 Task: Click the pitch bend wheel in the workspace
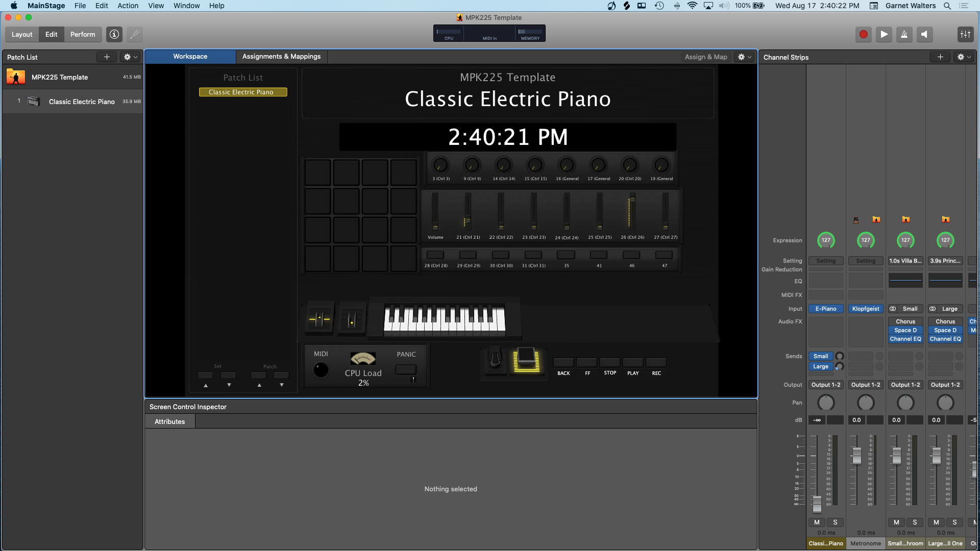[320, 319]
